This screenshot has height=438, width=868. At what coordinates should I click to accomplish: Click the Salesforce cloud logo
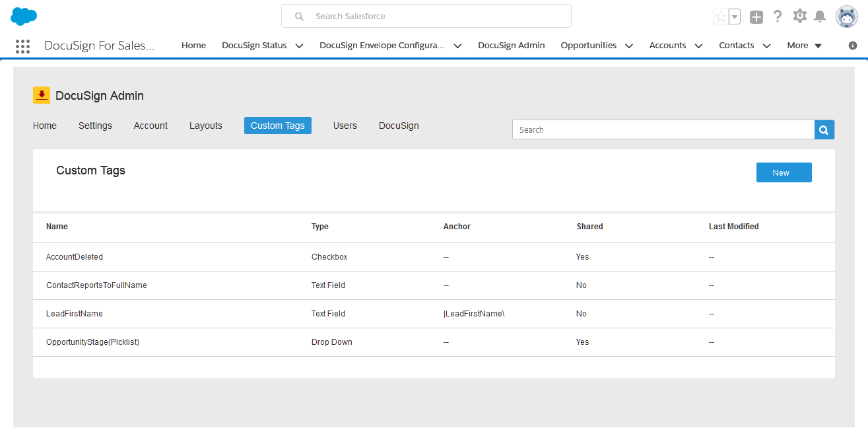point(24,17)
